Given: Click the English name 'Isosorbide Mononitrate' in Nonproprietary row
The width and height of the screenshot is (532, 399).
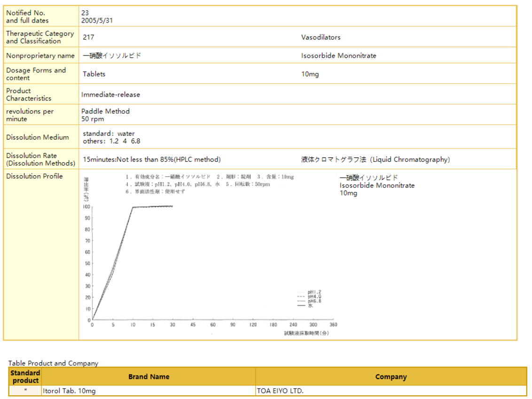Looking at the screenshot, I should 338,55.
